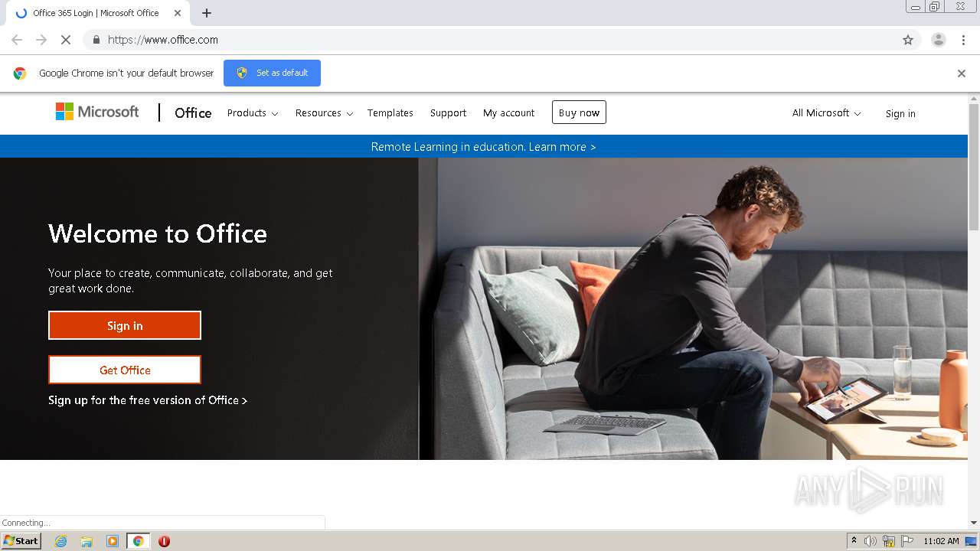Click the Windows Start button
This screenshot has height=551, width=980.
(21, 541)
